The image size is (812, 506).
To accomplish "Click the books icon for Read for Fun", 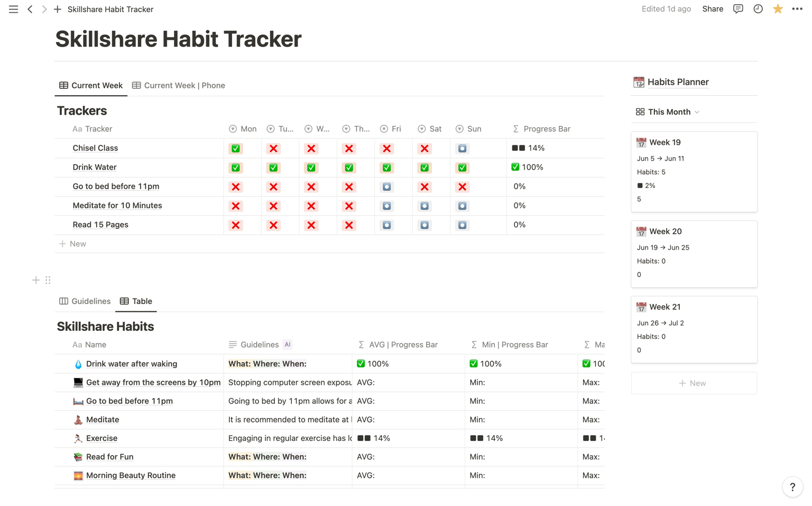I will [78, 457].
